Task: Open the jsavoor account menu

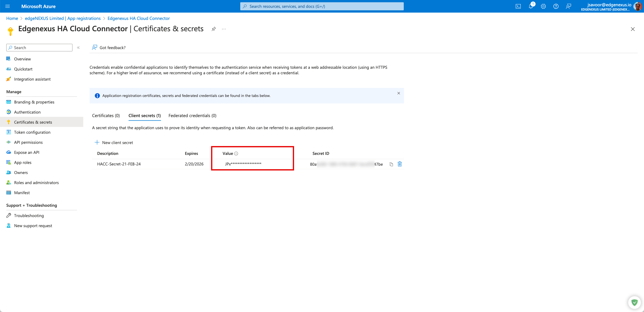Action: [x=609, y=6]
